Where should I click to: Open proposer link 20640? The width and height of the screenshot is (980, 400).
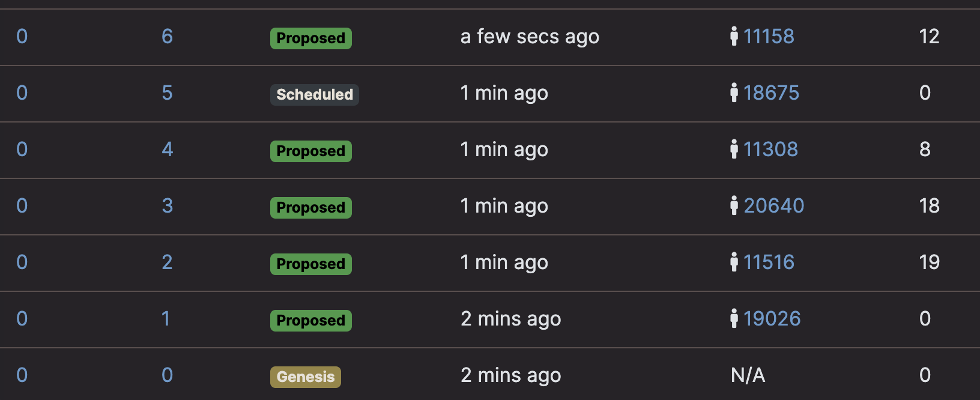tap(774, 206)
